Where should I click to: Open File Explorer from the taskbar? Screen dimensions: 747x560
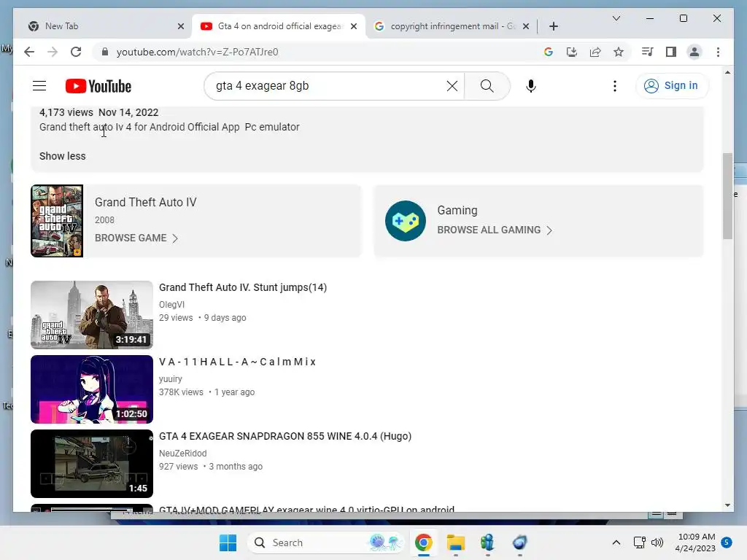455,542
